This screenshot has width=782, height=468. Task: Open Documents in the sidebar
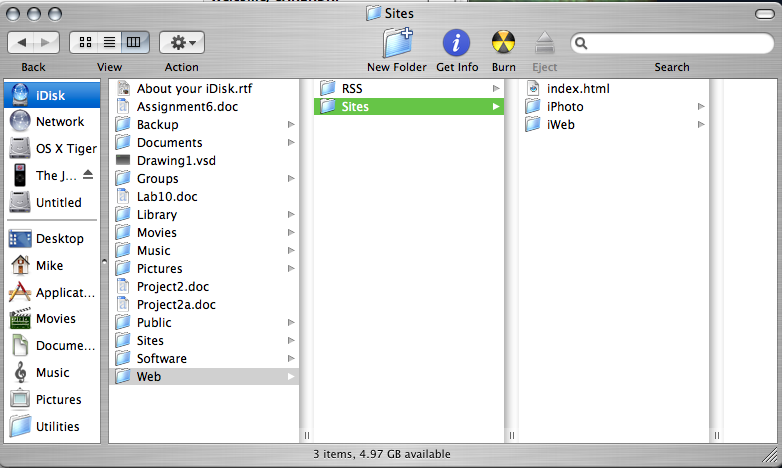[52, 346]
